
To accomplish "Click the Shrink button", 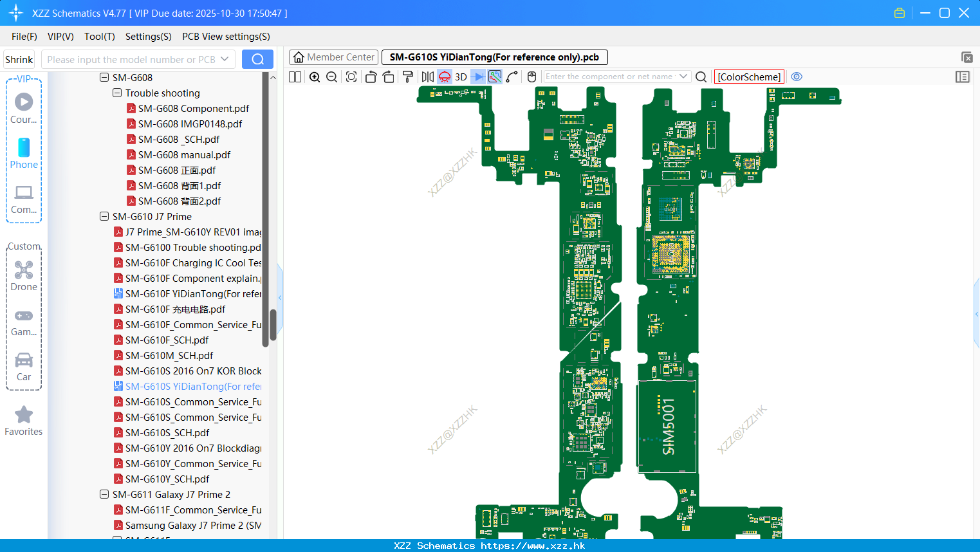I will coord(19,59).
